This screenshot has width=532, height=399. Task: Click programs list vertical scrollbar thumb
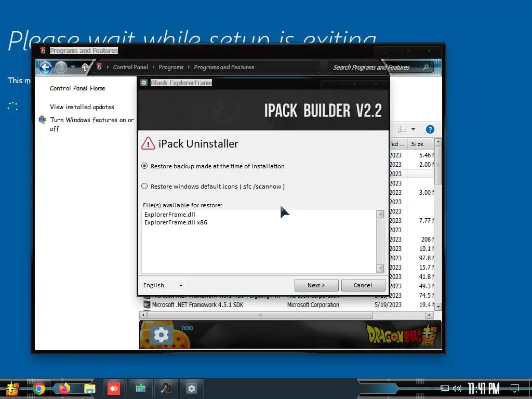pyautogui.click(x=438, y=165)
